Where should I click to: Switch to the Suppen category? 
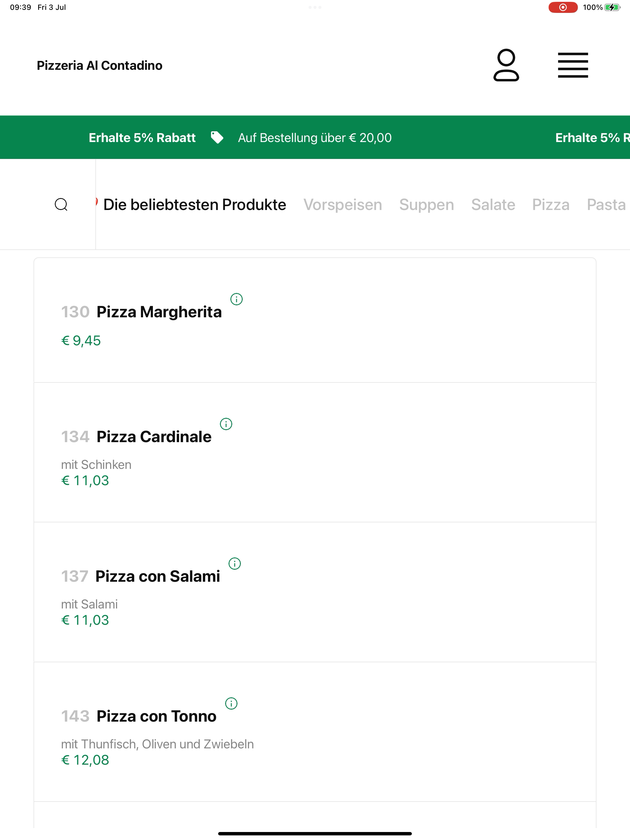click(427, 205)
